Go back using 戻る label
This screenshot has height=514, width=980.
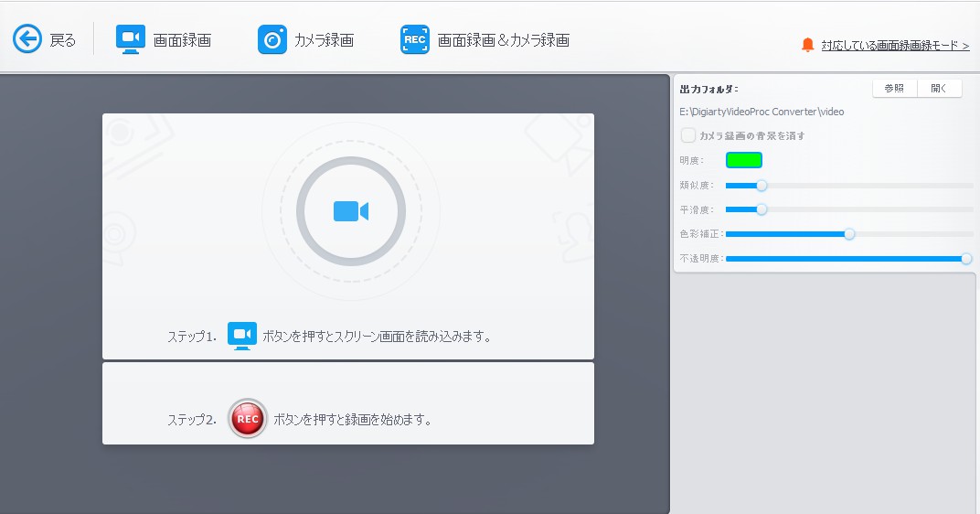point(62,40)
